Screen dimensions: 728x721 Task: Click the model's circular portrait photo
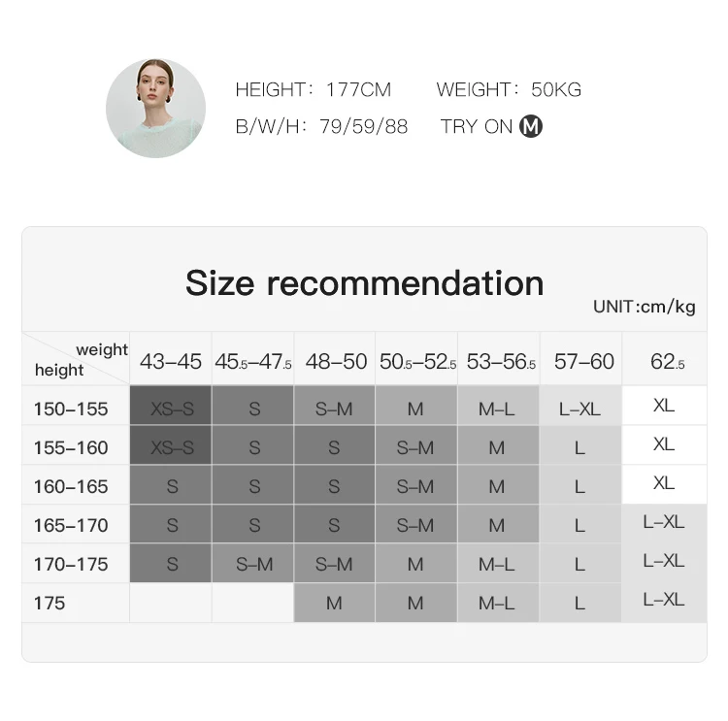pos(155,108)
